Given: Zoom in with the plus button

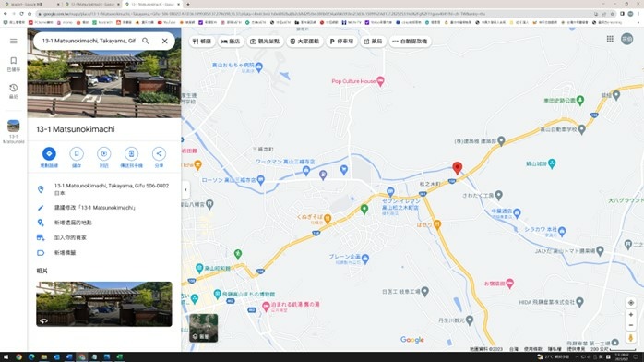Looking at the screenshot, I should [631, 315].
